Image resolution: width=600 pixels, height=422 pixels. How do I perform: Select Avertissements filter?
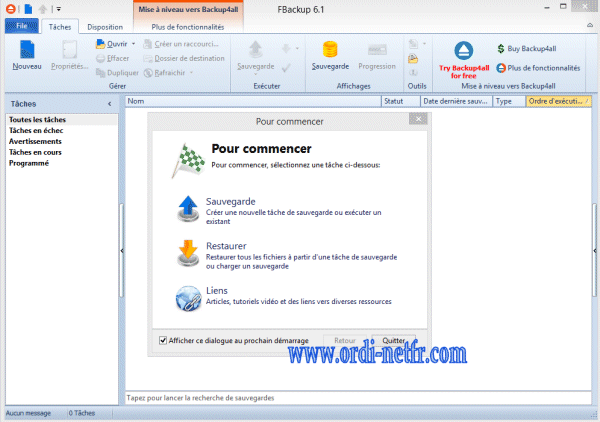(x=61, y=142)
